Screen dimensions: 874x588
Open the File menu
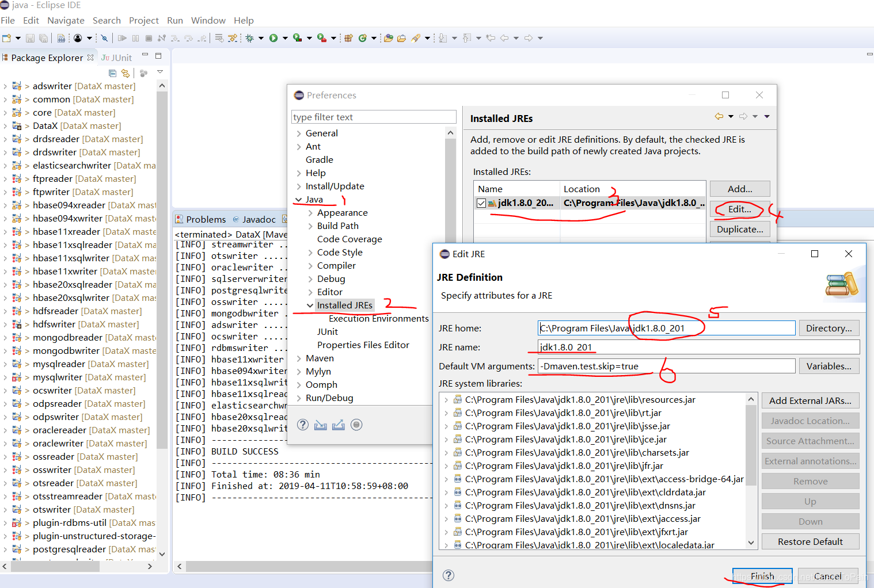coord(8,20)
